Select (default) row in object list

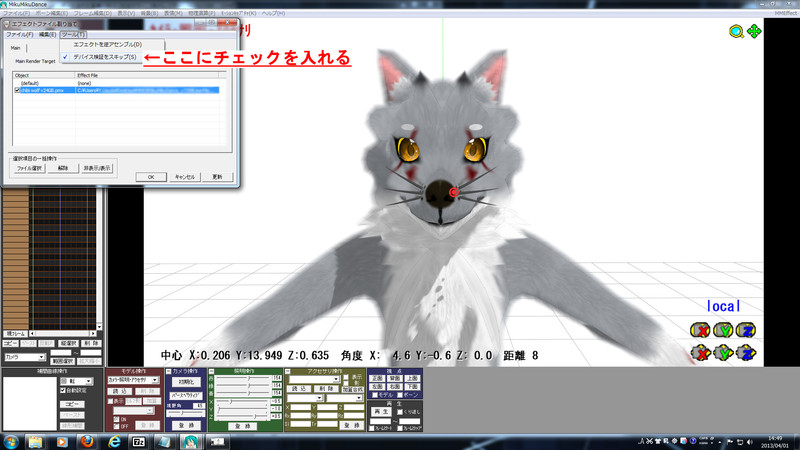pyautogui.click(x=117, y=83)
